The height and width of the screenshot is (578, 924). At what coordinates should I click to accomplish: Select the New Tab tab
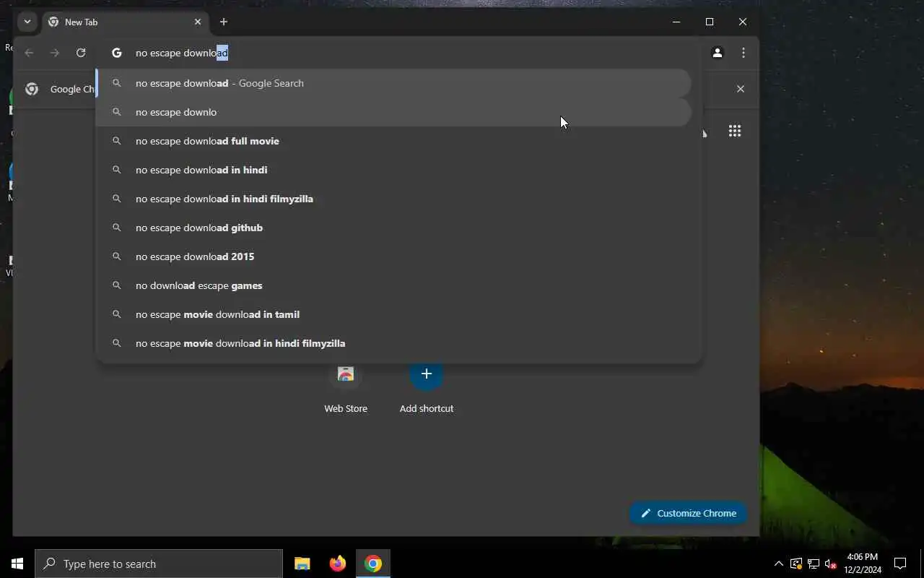(126, 22)
